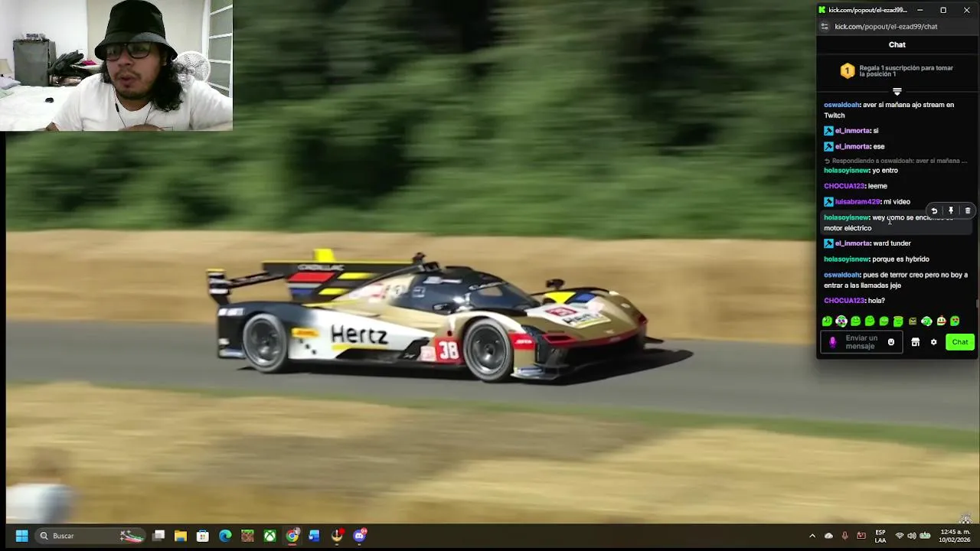This screenshot has width=980, height=551.
Task: Open File Explorer from the taskbar
Action: click(181, 536)
